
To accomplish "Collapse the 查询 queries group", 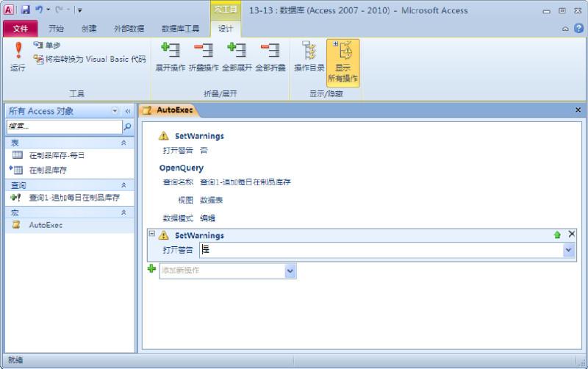I will click(x=123, y=185).
